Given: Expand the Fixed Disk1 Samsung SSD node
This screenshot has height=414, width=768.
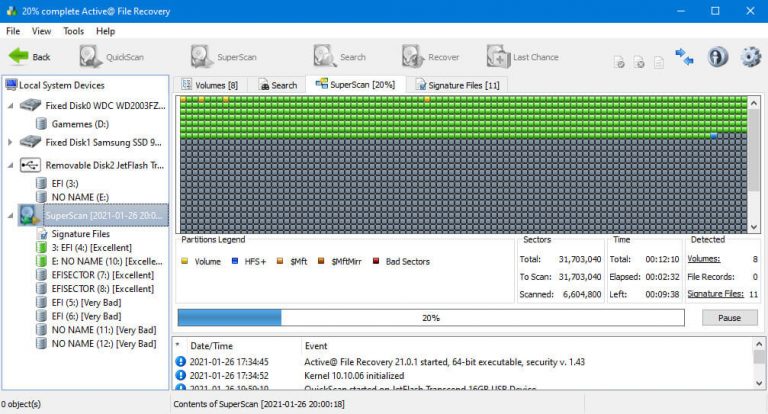Looking at the screenshot, I should click(x=10, y=142).
